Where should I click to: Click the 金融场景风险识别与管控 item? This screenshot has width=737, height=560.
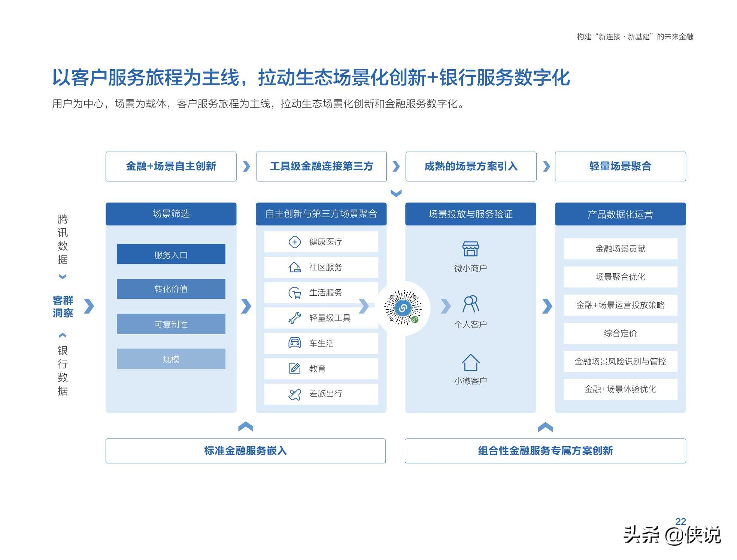pyautogui.click(x=621, y=361)
